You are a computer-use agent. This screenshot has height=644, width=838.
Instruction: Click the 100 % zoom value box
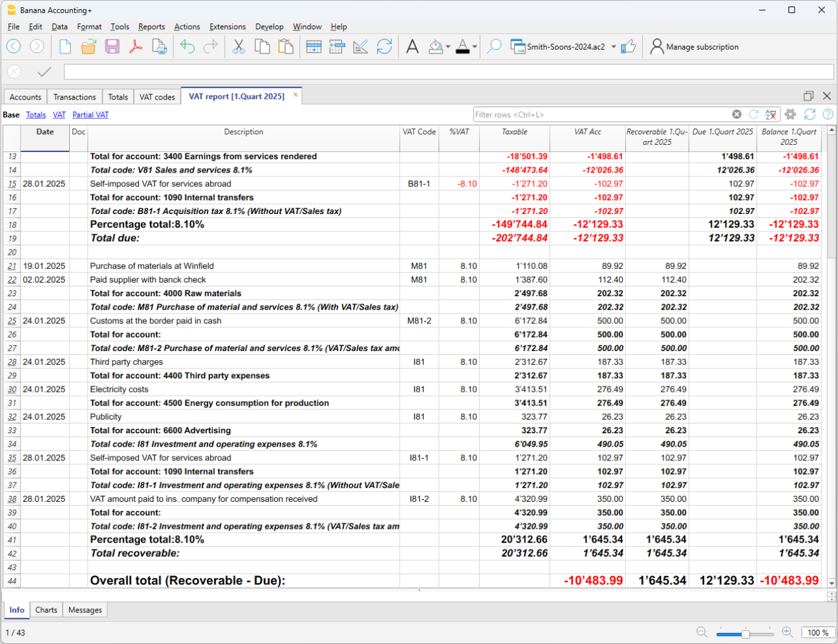(818, 633)
